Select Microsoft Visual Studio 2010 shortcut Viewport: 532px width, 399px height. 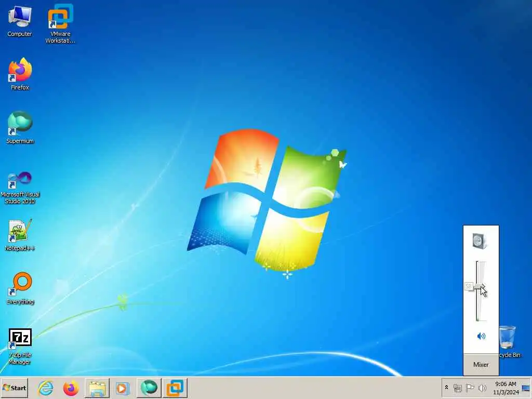(x=20, y=188)
